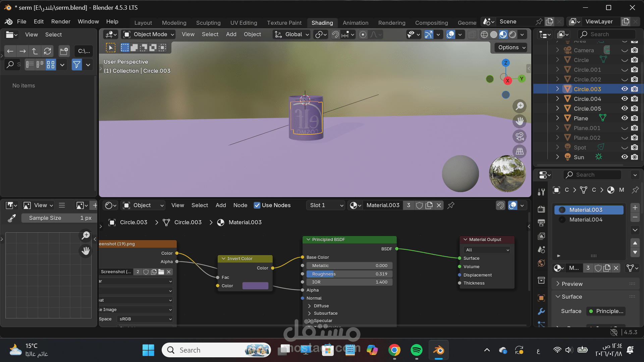Select rendered viewport shading sphere
The width and height of the screenshot is (644, 362).
click(x=513, y=35)
